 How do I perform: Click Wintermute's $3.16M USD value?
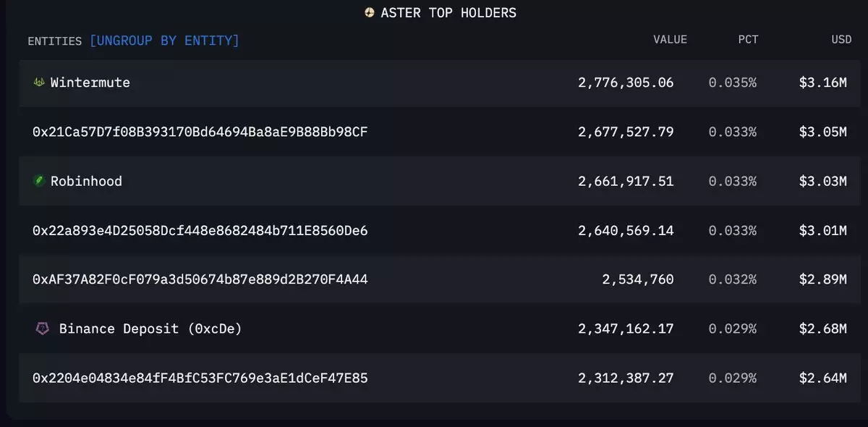point(822,83)
